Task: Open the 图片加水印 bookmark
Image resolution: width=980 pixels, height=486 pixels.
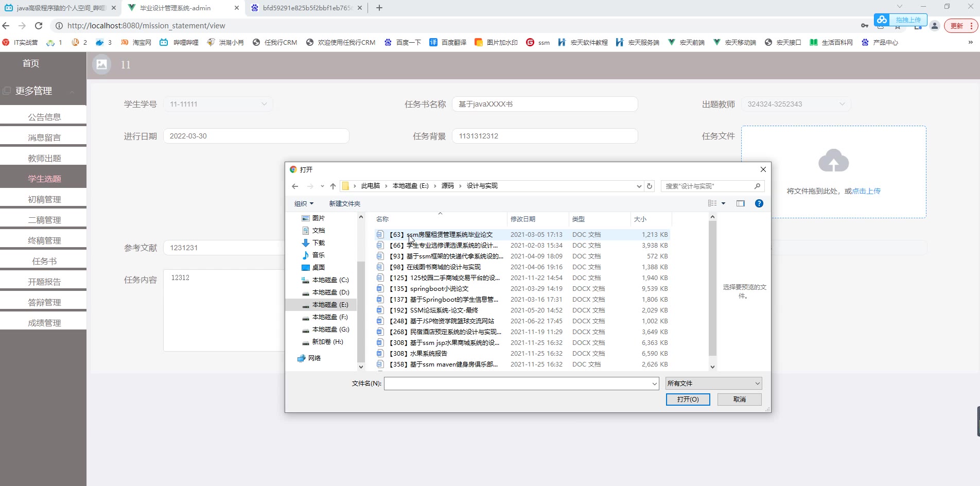Action: (x=496, y=43)
